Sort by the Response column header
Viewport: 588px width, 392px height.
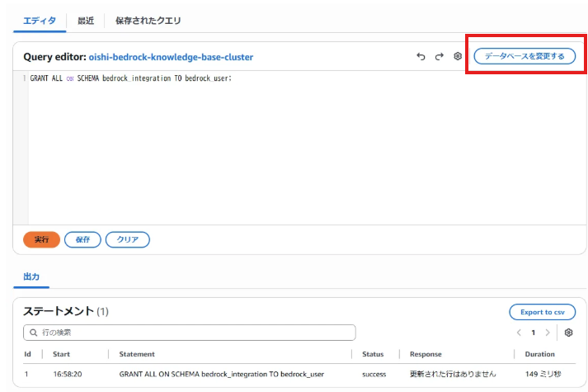pos(426,354)
